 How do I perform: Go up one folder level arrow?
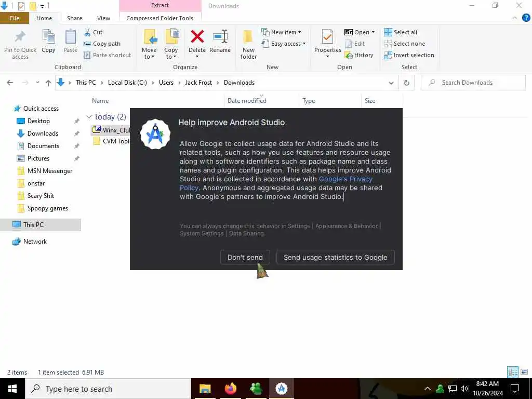(x=48, y=83)
